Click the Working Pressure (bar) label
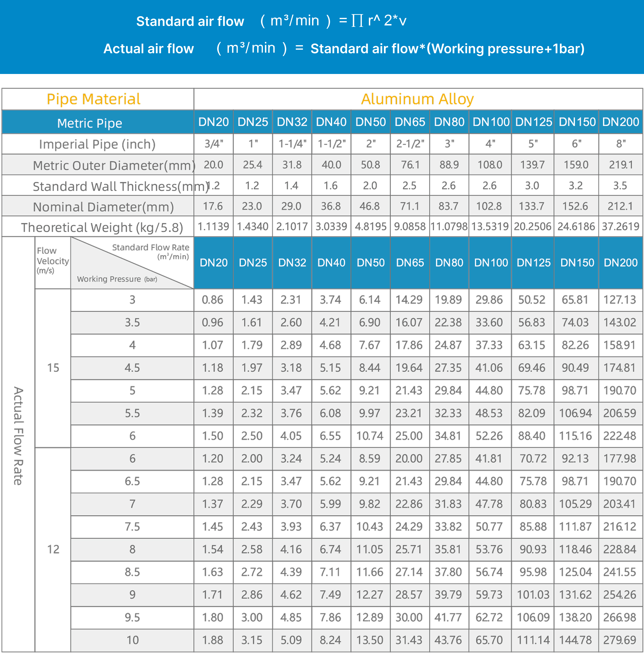644x653 pixels. point(117,279)
